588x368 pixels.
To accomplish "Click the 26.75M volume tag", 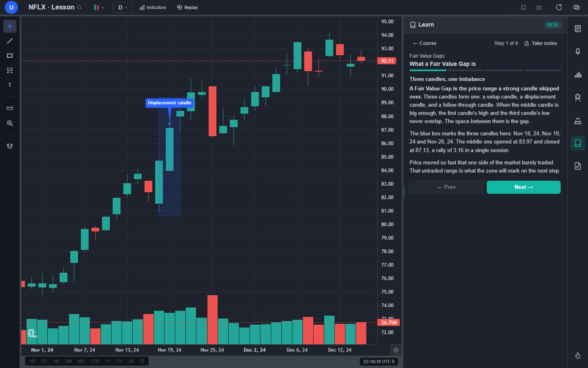I will [x=388, y=322].
